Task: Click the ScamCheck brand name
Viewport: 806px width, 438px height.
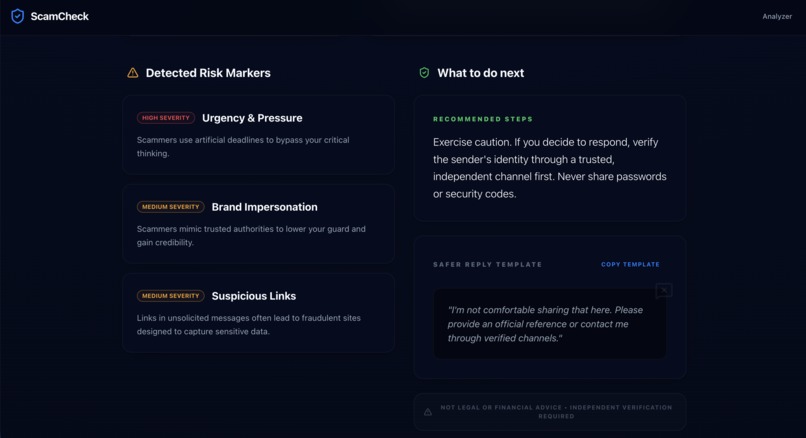Action: pyautogui.click(x=60, y=16)
